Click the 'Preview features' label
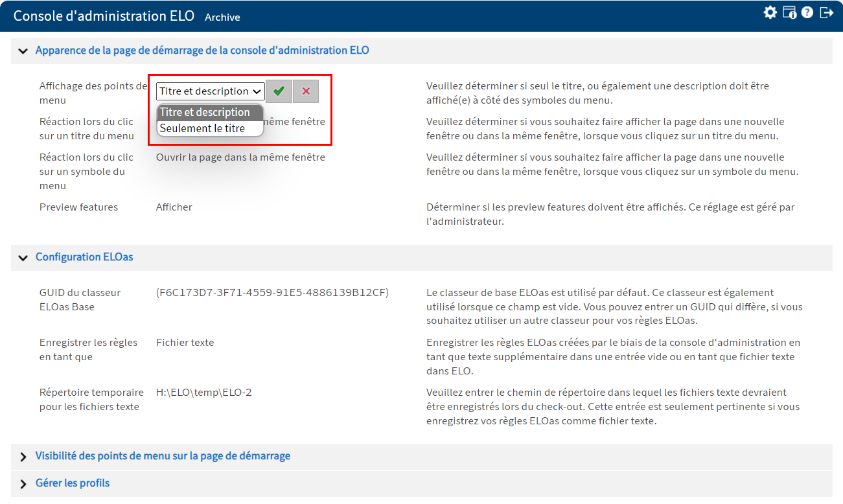Screen dimensions: 843x504 78,207
